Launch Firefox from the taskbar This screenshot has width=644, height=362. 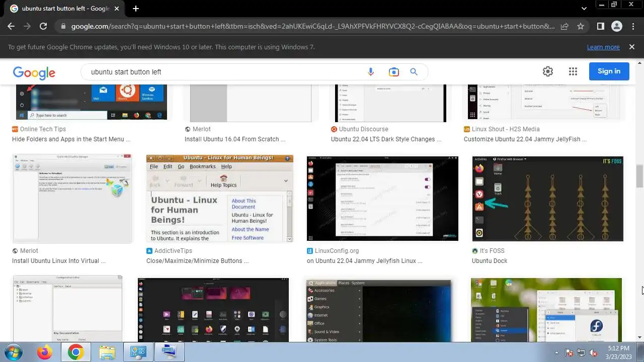[x=44, y=352]
